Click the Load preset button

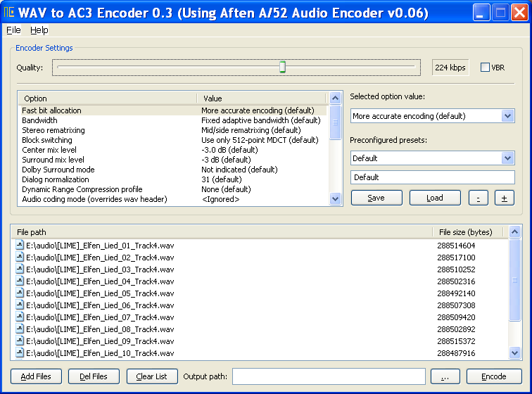pos(435,198)
